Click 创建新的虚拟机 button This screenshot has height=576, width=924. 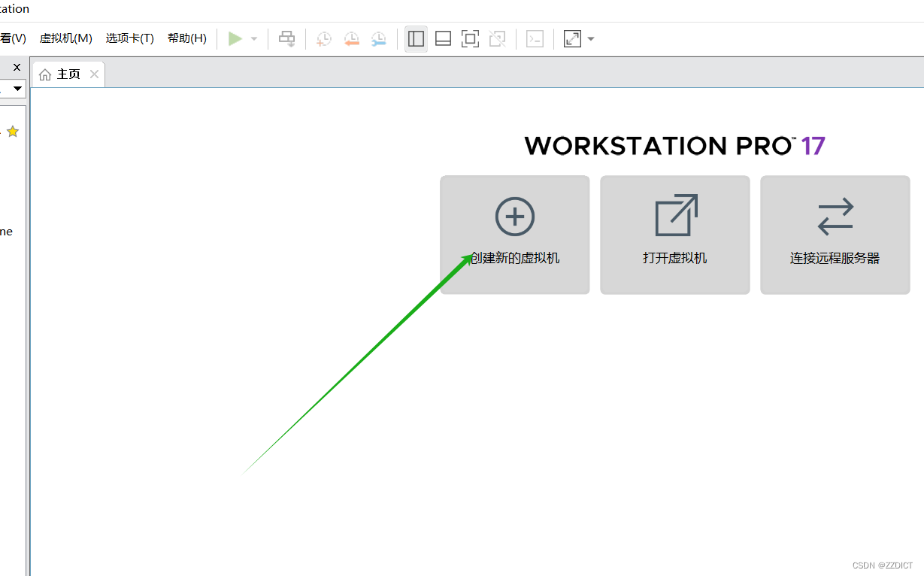point(515,235)
